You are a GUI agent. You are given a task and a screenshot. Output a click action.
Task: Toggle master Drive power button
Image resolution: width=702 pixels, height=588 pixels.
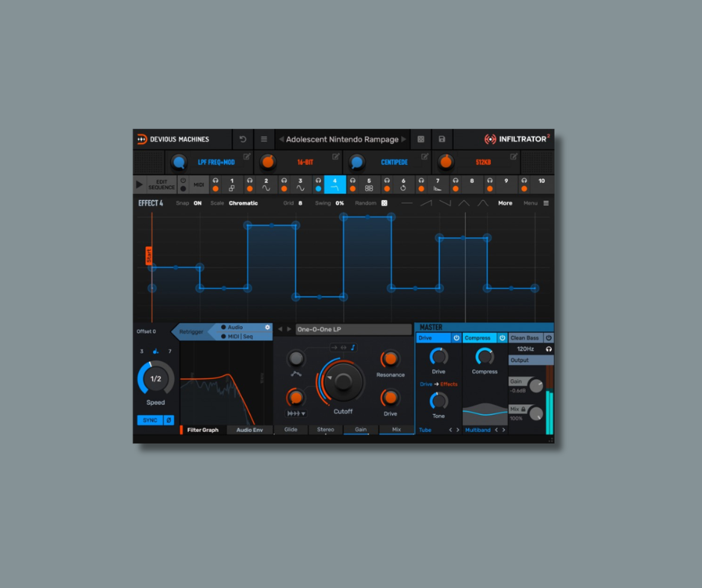click(456, 338)
